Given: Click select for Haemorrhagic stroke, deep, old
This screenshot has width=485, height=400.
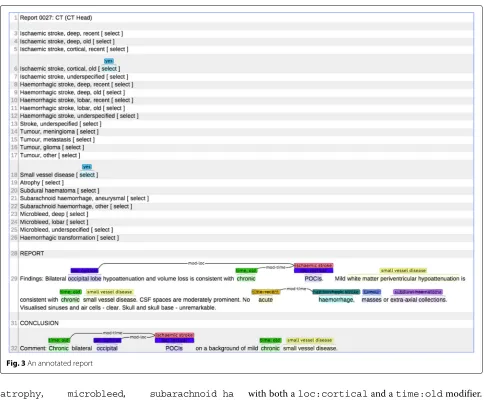Looking at the screenshot, I should 114,92.
